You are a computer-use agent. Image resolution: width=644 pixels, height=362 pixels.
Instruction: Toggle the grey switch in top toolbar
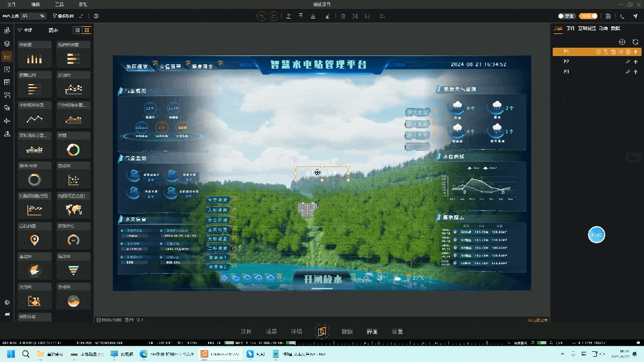pyautogui.click(x=566, y=16)
